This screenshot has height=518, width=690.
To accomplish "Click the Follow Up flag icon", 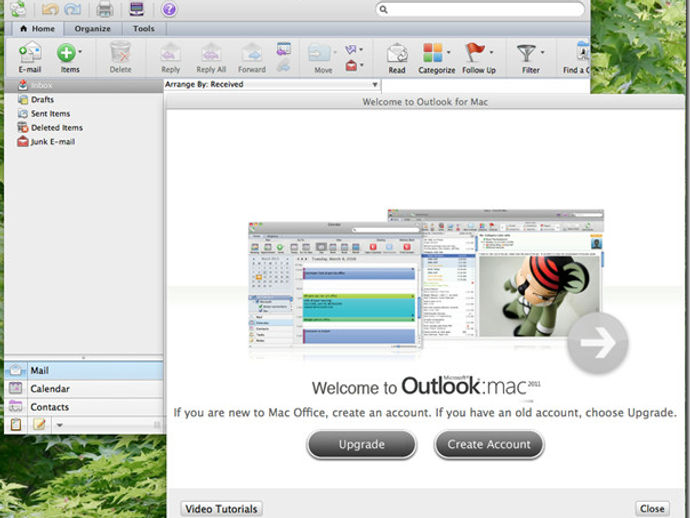I will [475, 52].
